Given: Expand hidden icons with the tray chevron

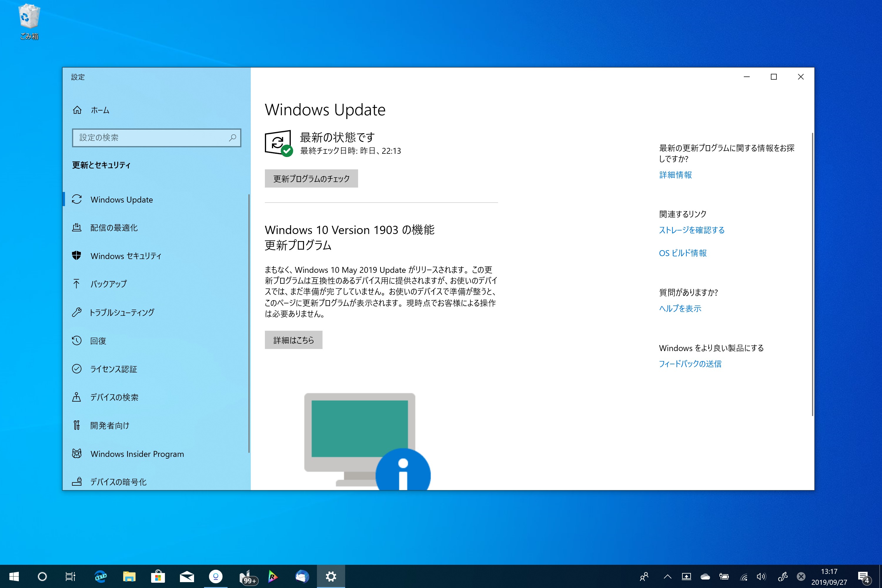Looking at the screenshot, I should click(668, 577).
